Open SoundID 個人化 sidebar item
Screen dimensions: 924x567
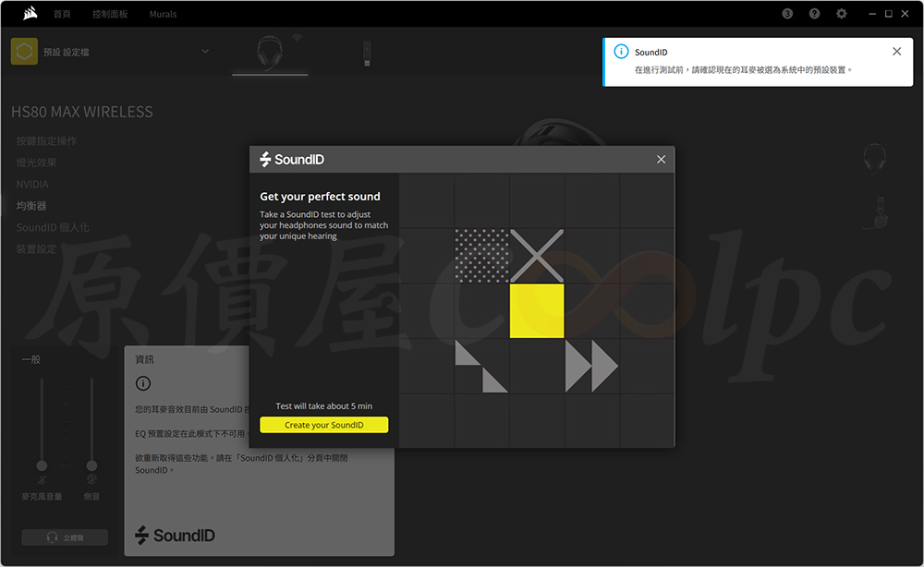53,228
